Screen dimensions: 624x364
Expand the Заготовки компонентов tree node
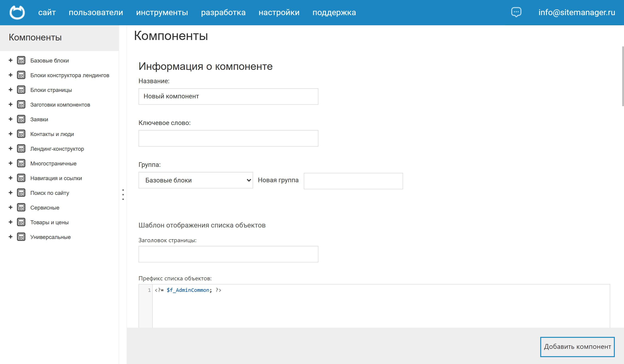pos(10,105)
